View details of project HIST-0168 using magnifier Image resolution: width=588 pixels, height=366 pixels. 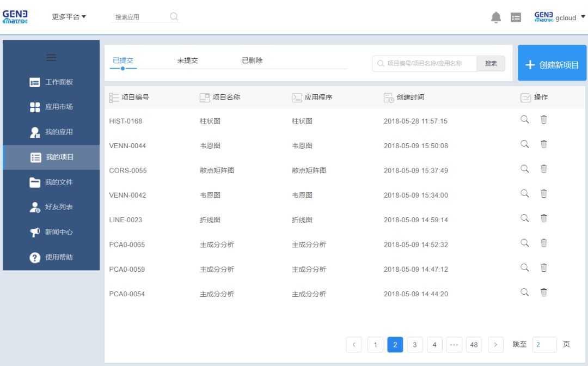pyautogui.click(x=525, y=120)
